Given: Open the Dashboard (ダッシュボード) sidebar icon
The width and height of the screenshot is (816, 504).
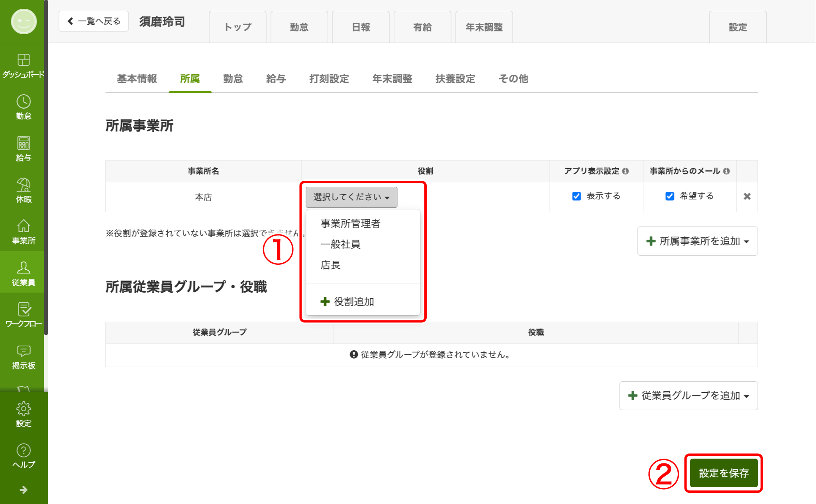Looking at the screenshot, I should coord(24,61).
